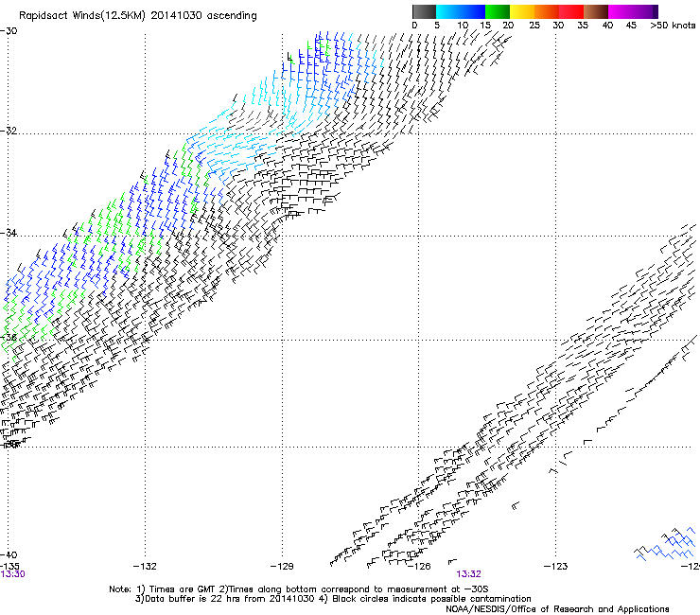Click the blue 10-15 knots color swatch
Screen dimensions: 700x615
click(473, 11)
